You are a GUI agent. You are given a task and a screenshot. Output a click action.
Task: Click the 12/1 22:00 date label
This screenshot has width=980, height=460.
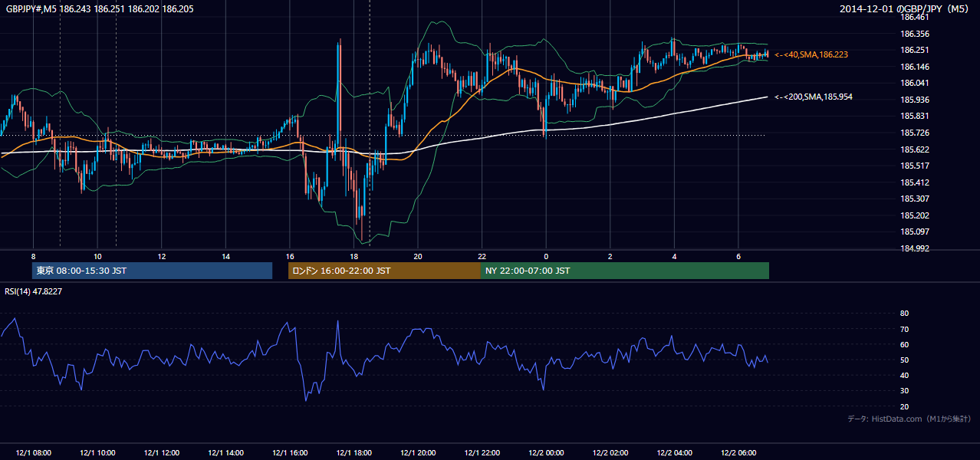pos(482,452)
